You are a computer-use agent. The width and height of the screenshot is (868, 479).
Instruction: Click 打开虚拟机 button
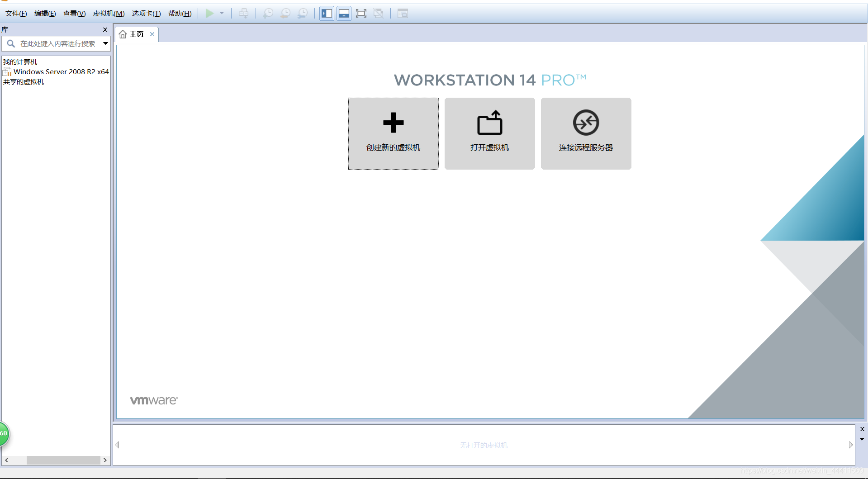pos(490,134)
